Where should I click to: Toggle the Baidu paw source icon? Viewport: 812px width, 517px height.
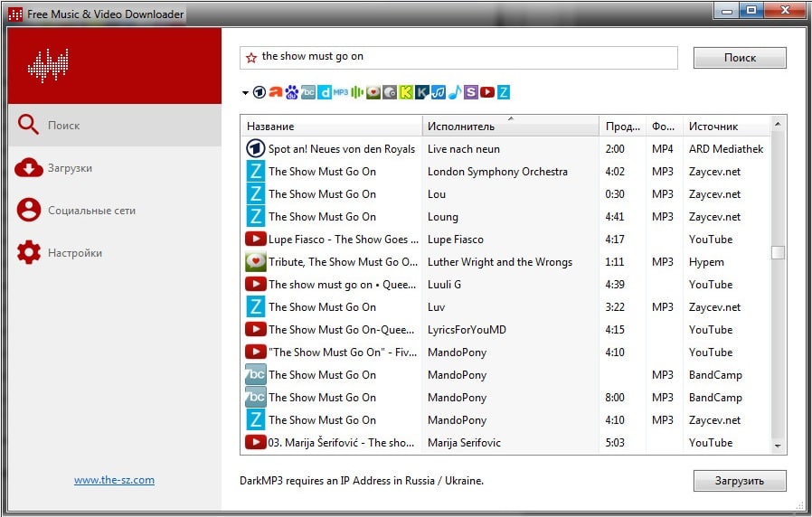coord(291,92)
